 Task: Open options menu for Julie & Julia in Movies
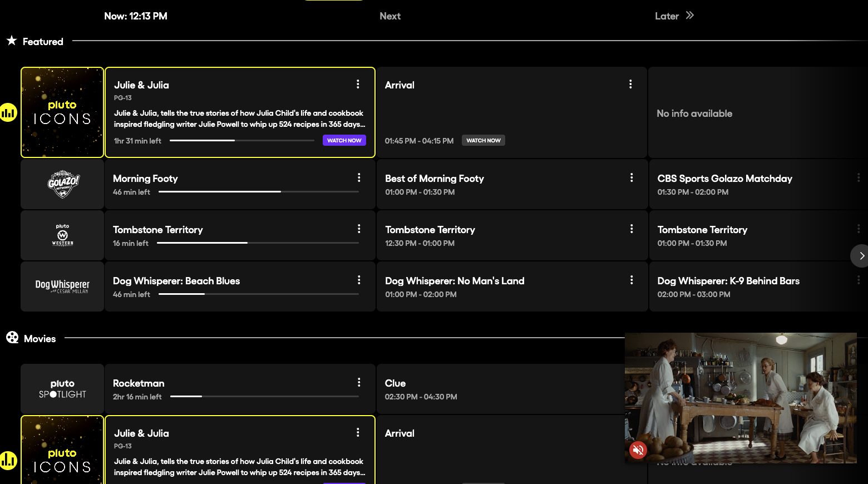pyautogui.click(x=358, y=432)
